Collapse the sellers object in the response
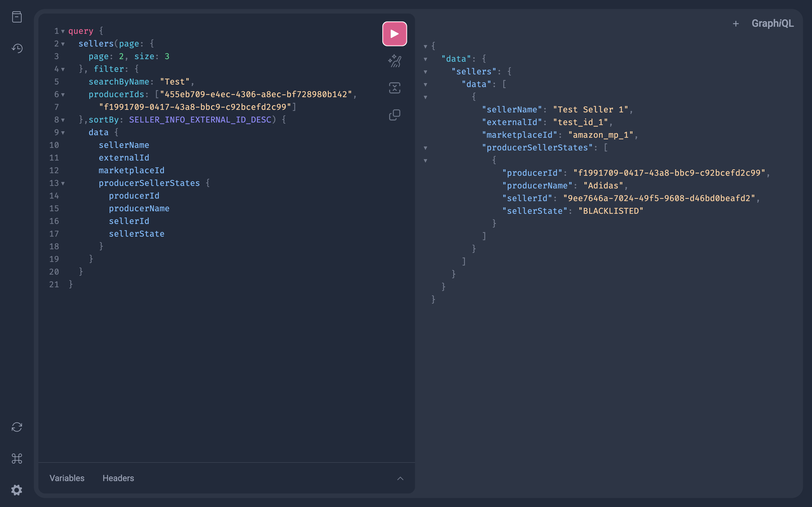The width and height of the screenshot is (812, 507). (x=425, y=72)
